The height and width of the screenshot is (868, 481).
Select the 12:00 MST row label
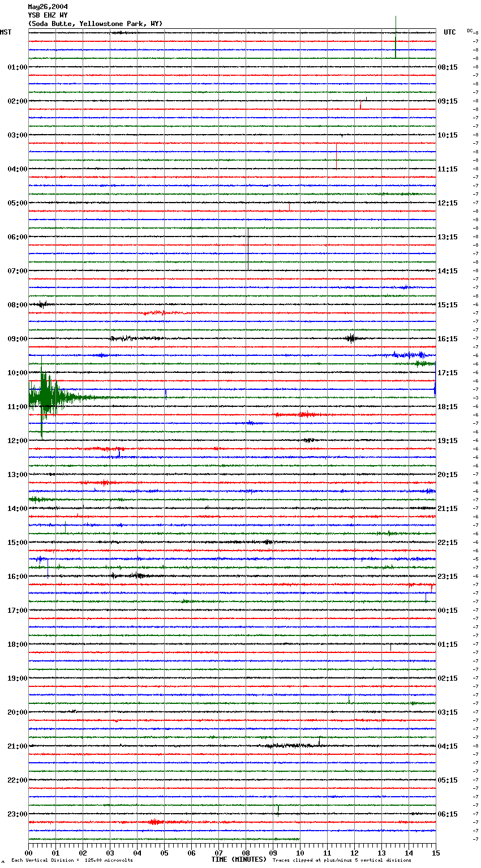click(18, 441)
